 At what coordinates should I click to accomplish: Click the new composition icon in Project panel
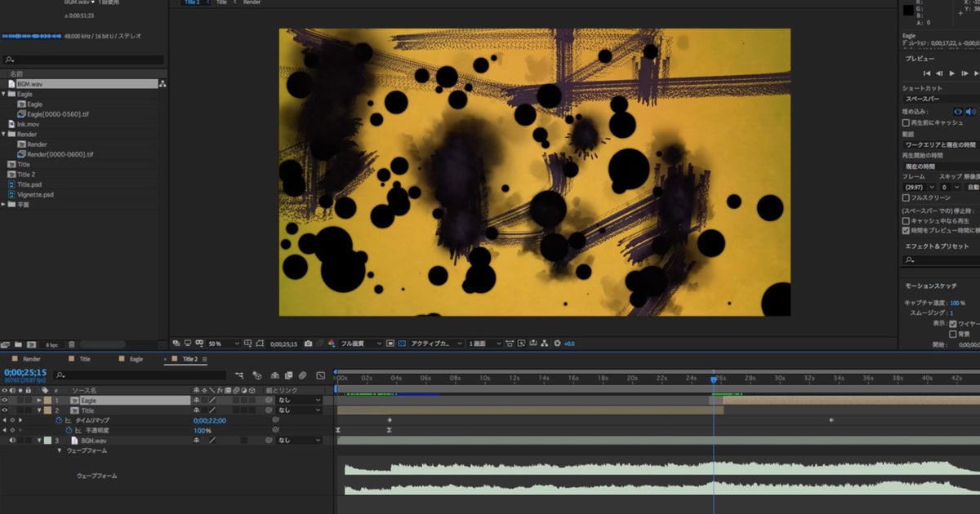coord(33,345)
